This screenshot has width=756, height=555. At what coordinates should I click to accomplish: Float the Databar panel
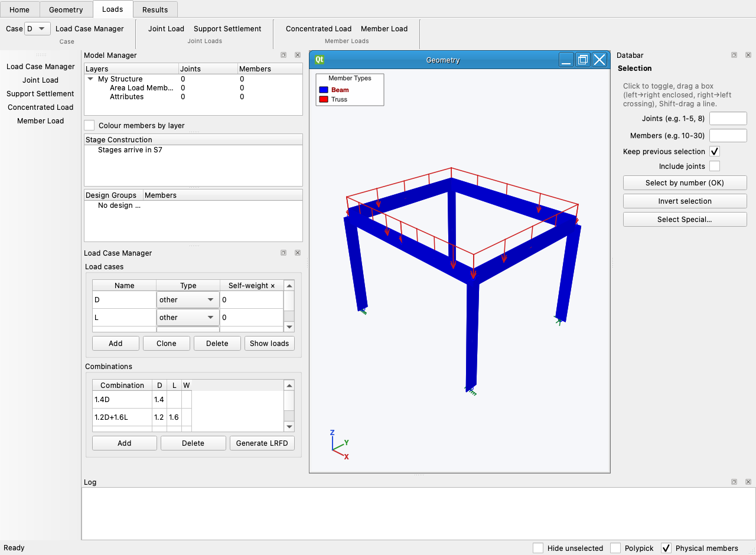point(734,55)
